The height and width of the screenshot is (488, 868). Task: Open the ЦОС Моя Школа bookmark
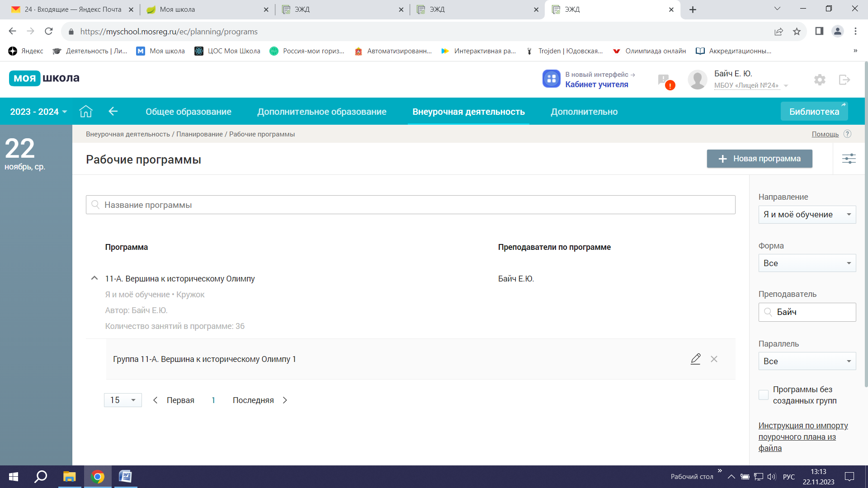pyautogui.click(x=227, y=51)
